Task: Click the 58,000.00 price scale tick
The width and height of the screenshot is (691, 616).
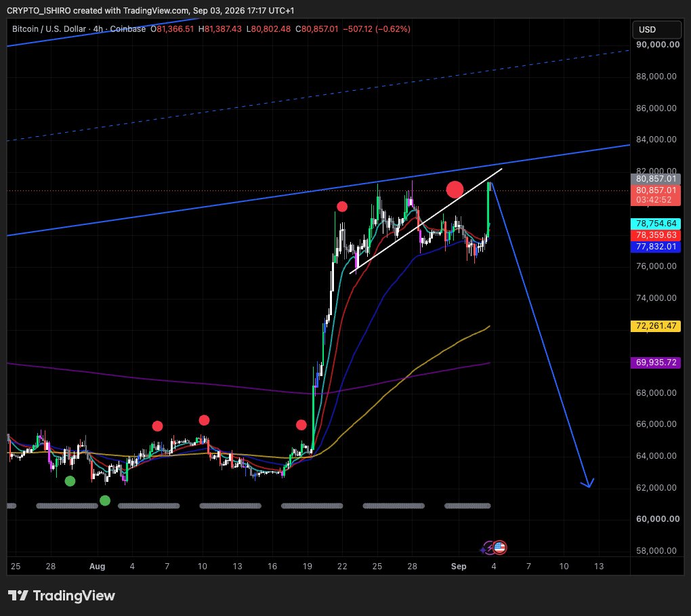Action: (656, 550)
